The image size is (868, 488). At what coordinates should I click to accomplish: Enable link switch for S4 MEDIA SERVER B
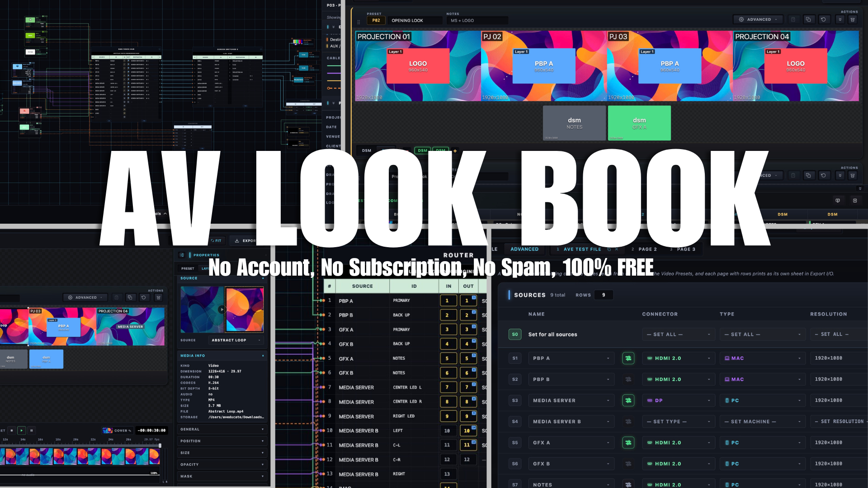click(x=628, y=422)
